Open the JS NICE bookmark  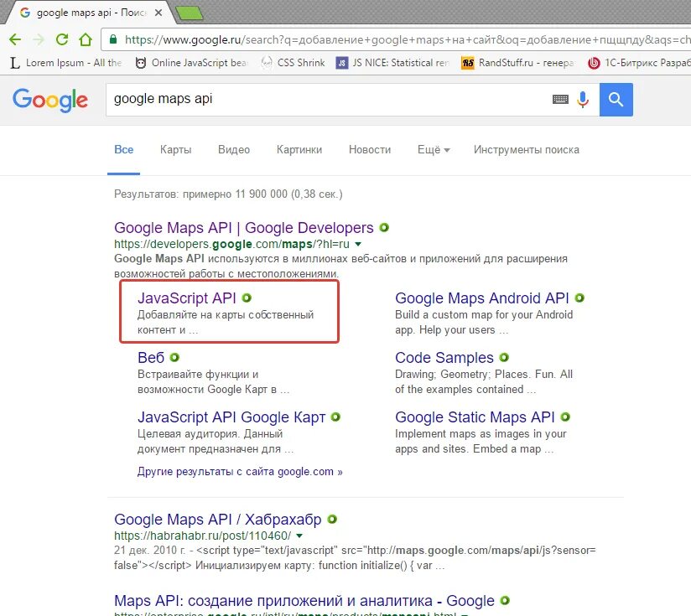pos(392,63)
